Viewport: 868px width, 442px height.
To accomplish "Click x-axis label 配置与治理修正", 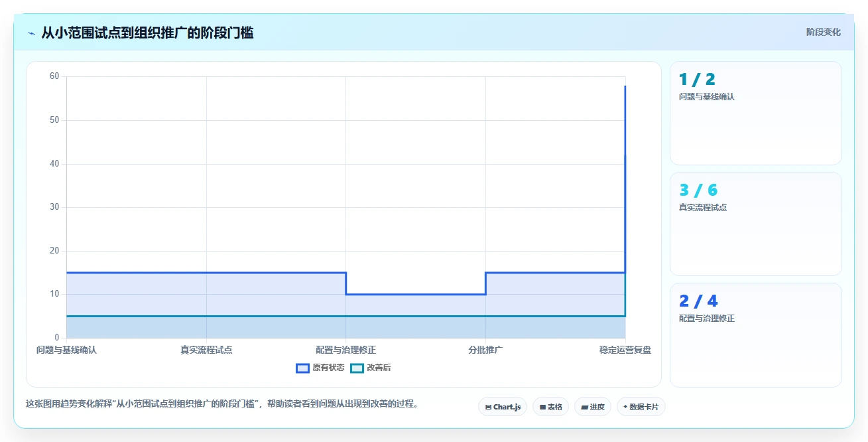I will tap(345, 350).
